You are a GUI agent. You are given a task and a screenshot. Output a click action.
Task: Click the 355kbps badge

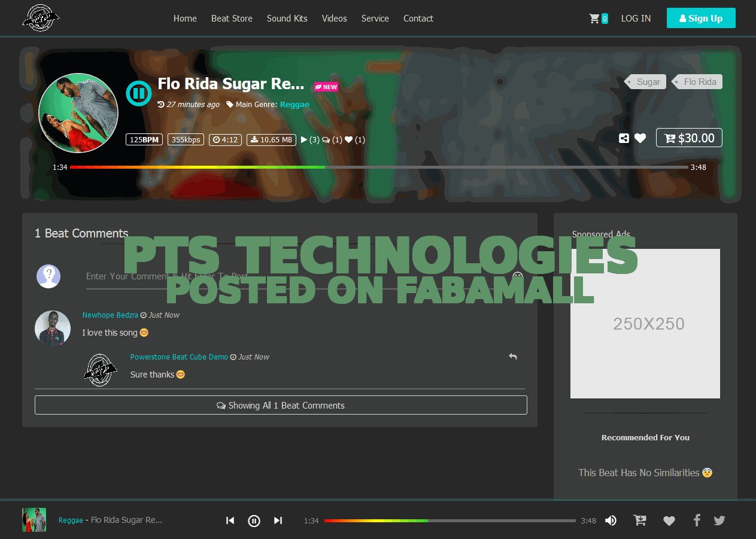point(186,140)
